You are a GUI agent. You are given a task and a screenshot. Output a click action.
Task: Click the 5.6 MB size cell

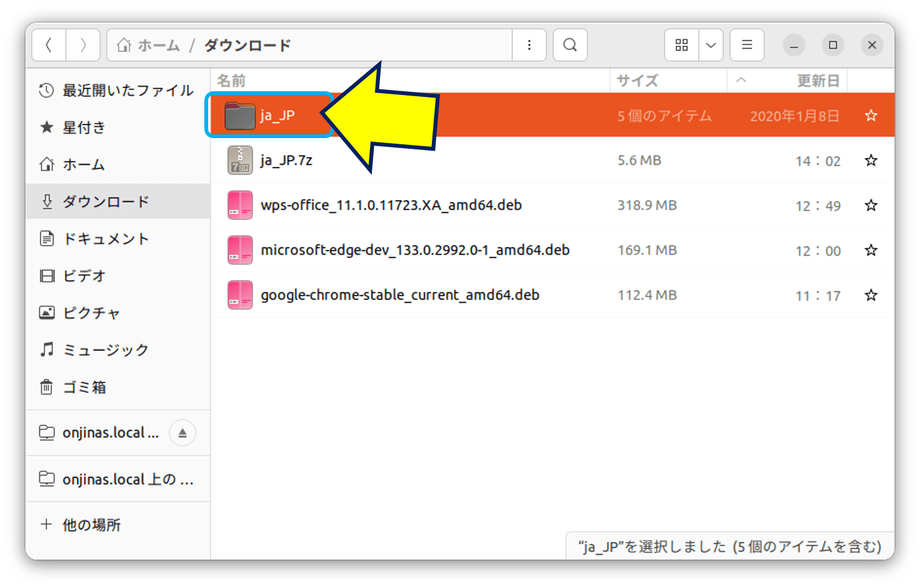click(x=639, y=161)
